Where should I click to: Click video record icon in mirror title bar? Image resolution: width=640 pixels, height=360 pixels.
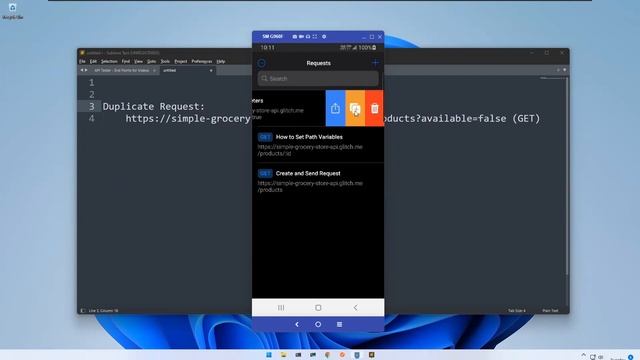click(x=301, y=37)
